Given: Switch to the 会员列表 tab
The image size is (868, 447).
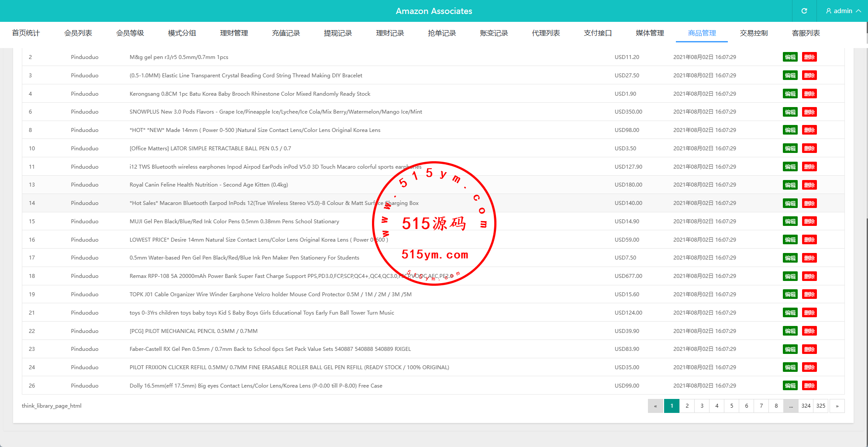Looking at the screenshot, I should [x=78, y=33].
